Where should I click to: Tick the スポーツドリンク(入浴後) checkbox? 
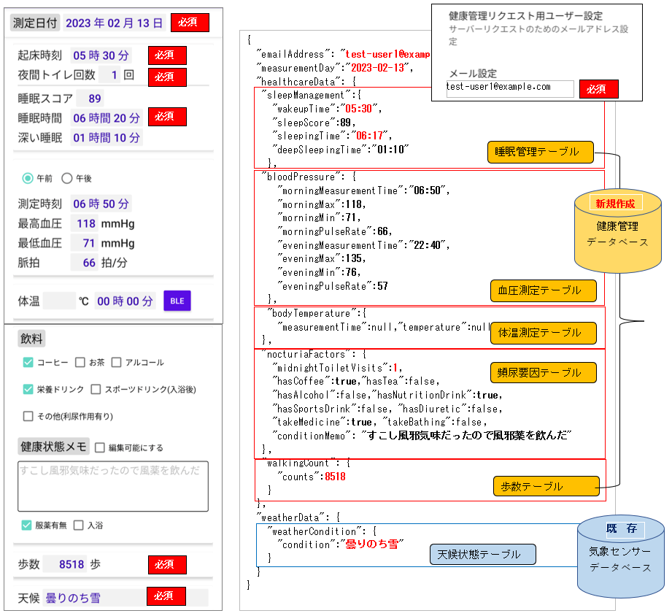[x=97, y=390]
